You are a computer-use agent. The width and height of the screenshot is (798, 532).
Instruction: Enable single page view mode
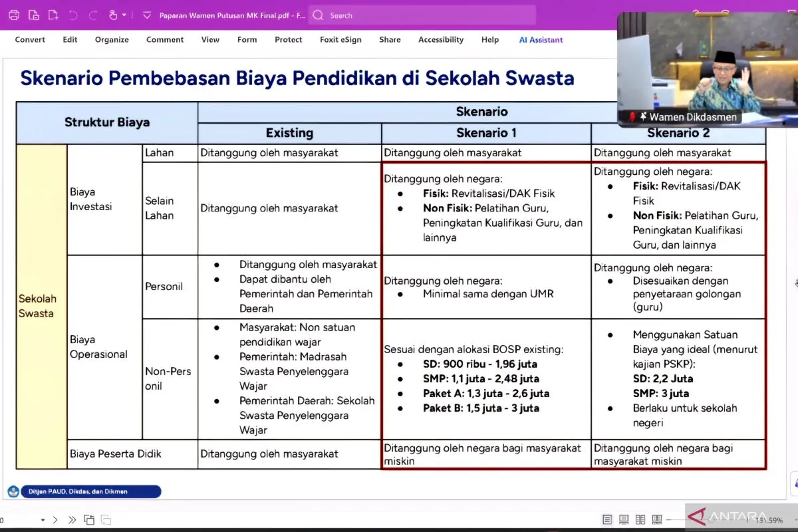[607, 519]
